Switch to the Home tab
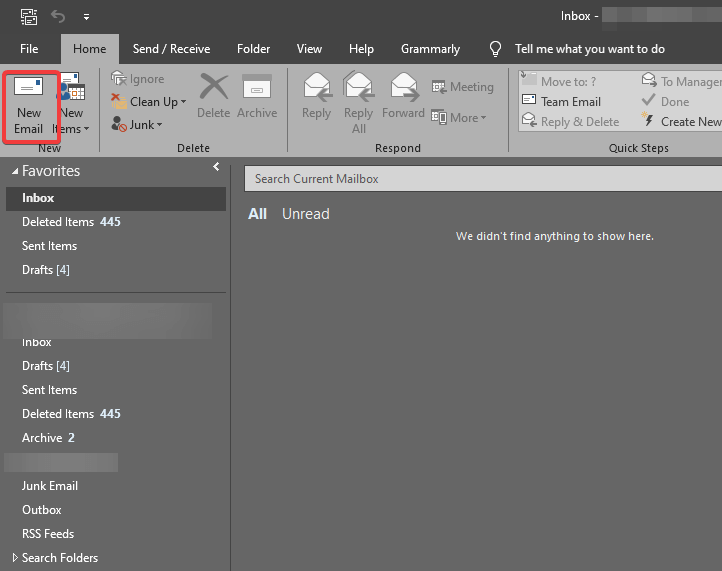722x571 pixels. [89, 49]
